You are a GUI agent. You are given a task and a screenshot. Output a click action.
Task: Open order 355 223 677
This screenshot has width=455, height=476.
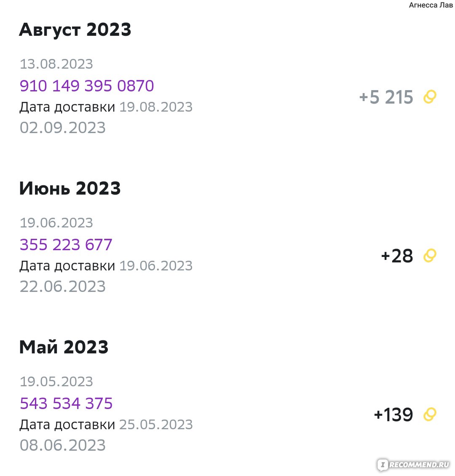pyautogui.click(x=66, y=244)
